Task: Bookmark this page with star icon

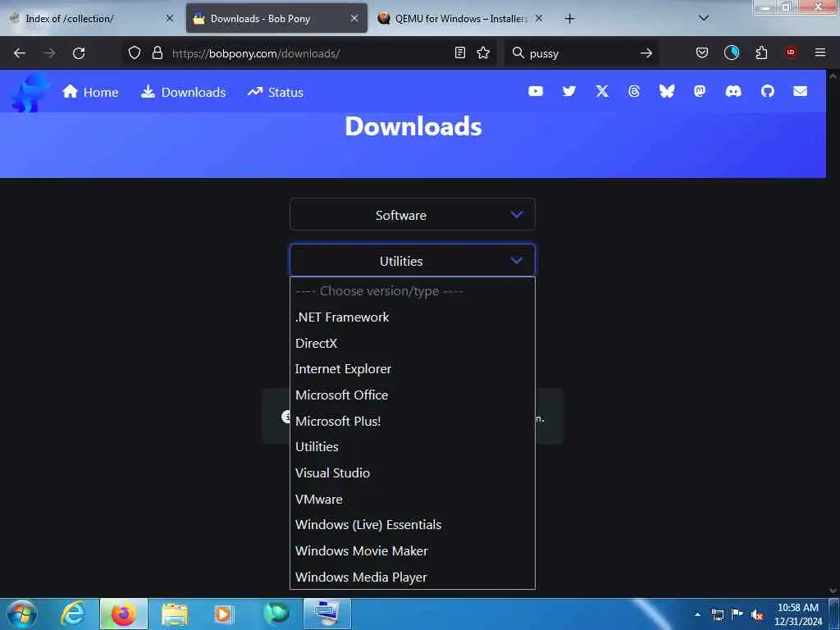Action: (x=483, y=53)
